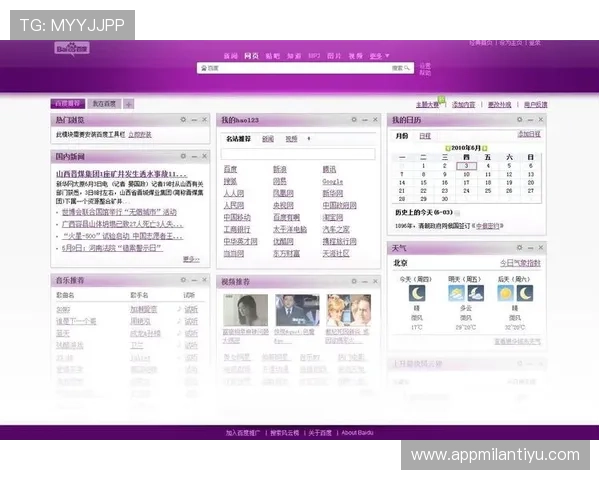Select 日程 tab in calendar widget
Viewport: 600px width, 480px height.
(425, 136)
